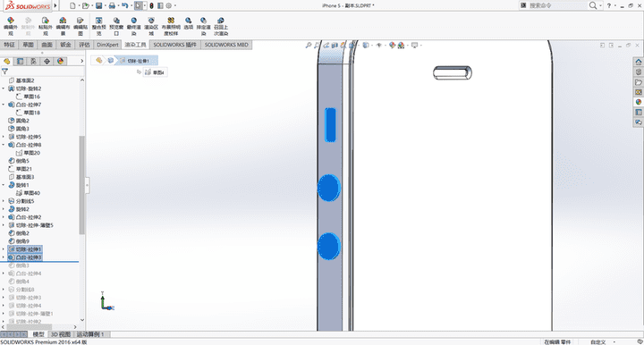Viewport: 644px width, 345px height.
Task: Click the 搜索命令 search field
Action: [x=556, y=5]
